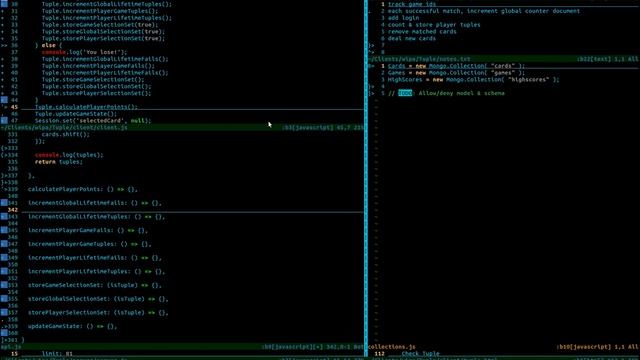Click the >> sign marker on line 36

pos(4,45)
